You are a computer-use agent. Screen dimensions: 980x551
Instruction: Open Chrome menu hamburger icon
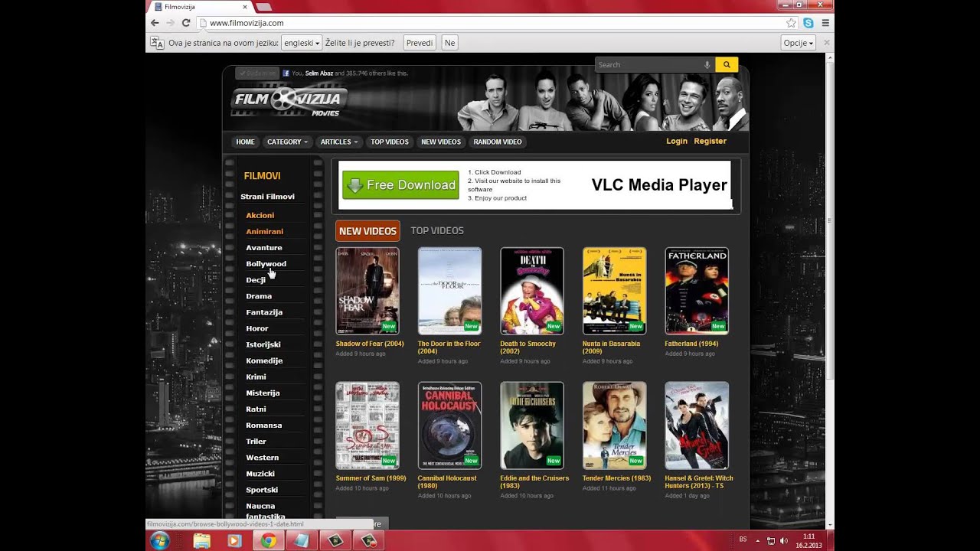(824, 23)
